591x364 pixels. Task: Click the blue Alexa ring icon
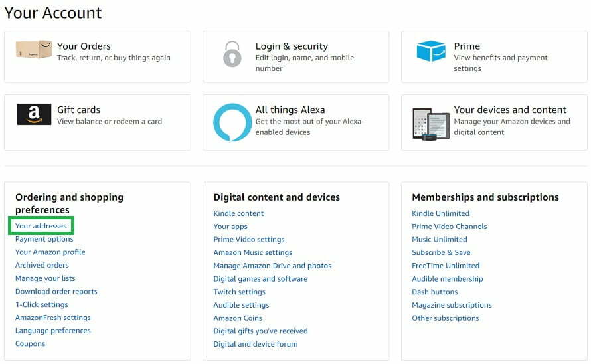pyautogui.click(x=232, y=122)
